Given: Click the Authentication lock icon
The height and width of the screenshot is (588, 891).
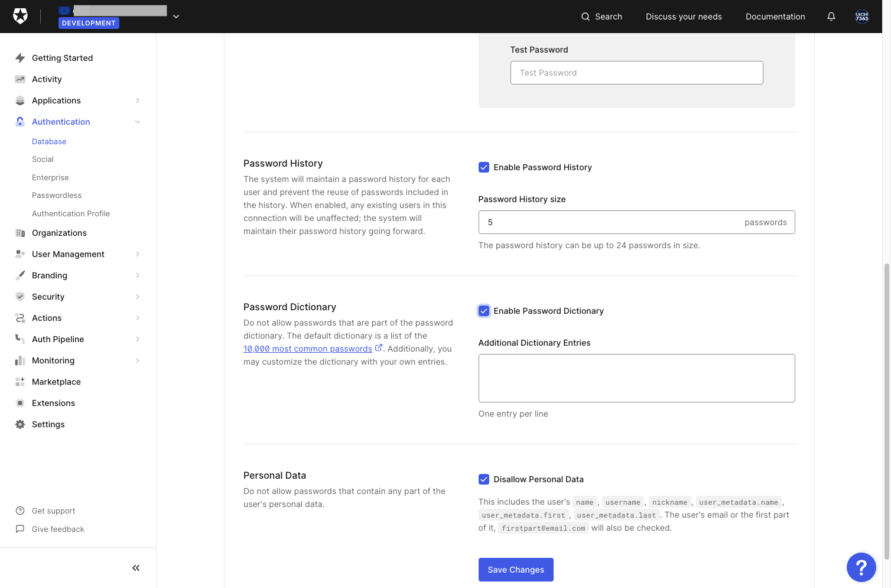Looking at the screenshot, I should [x=20, y=122].
